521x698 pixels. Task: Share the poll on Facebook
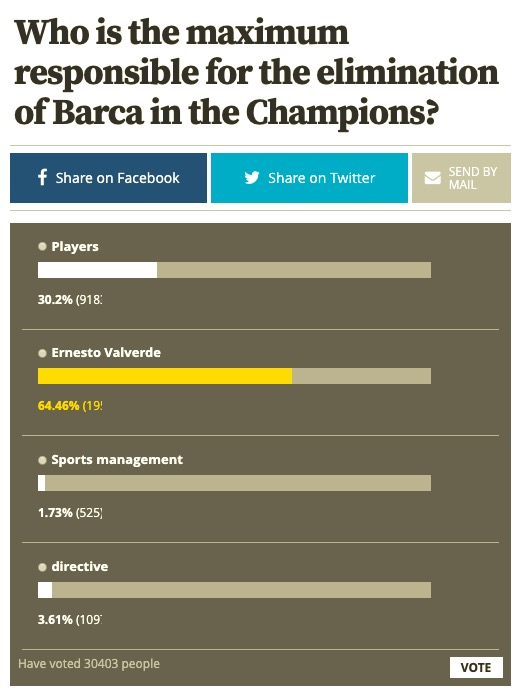(x=108, y=178)
